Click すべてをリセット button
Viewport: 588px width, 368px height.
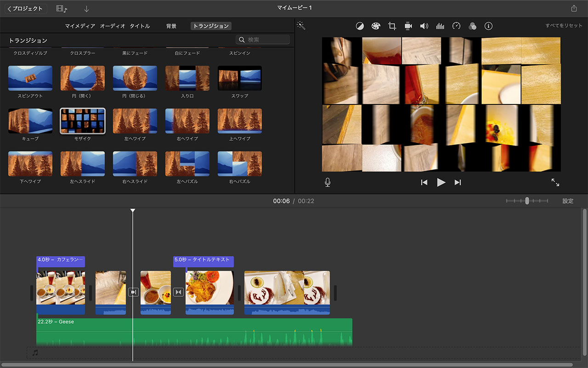click(x=564, y=26)
